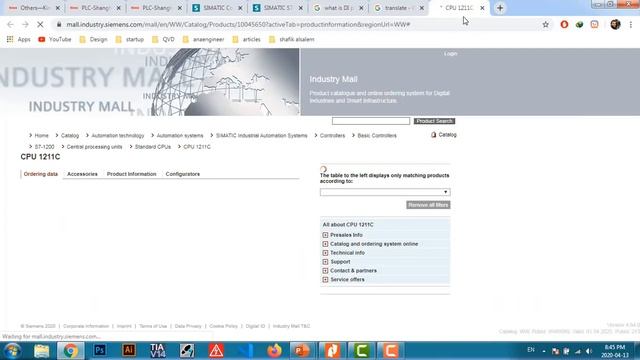
Task: Select the Accessories tab
Action: [82, 174]
